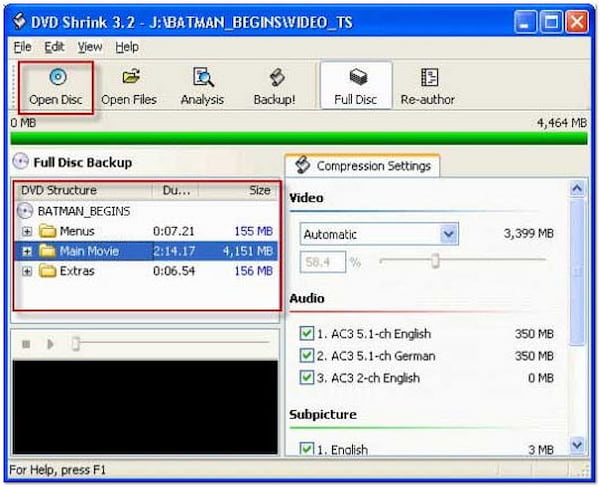Click the settings panel scroll-up arrow
Image resolution: width=600 pixels, height=487 pixels.
pos(577,189)
